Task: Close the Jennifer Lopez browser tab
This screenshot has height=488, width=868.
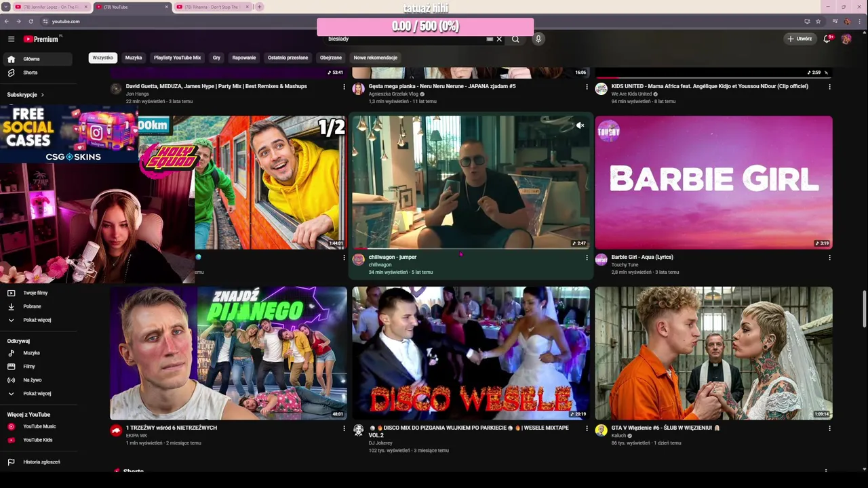Action: click(x=86, y=7)
